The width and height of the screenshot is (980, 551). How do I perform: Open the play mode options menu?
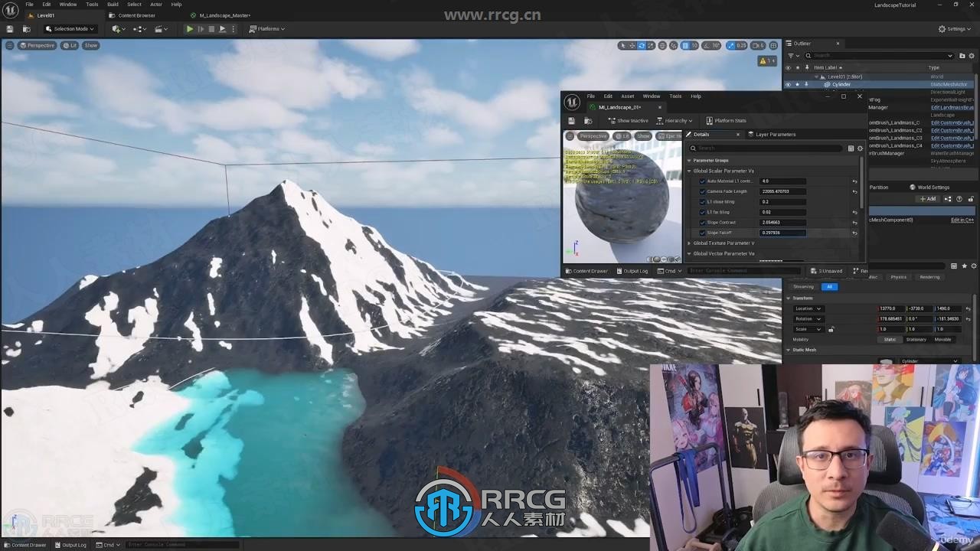point(234,29)
